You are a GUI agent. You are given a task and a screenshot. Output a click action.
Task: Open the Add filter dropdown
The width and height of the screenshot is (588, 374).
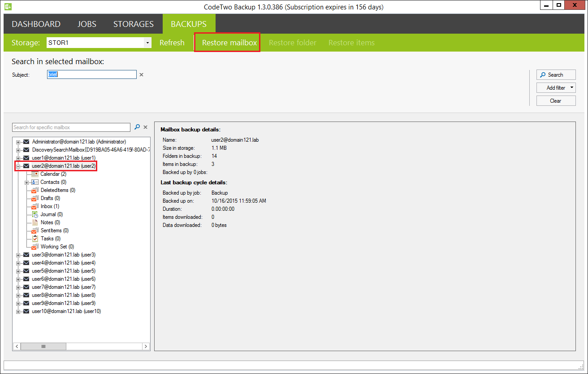click(556, 88)
